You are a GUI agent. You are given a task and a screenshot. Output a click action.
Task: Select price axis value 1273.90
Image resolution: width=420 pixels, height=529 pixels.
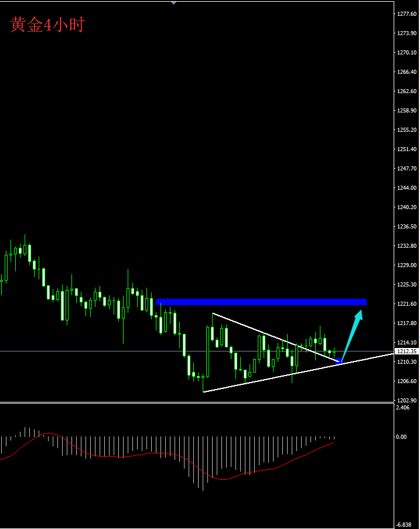click(407, 33)
